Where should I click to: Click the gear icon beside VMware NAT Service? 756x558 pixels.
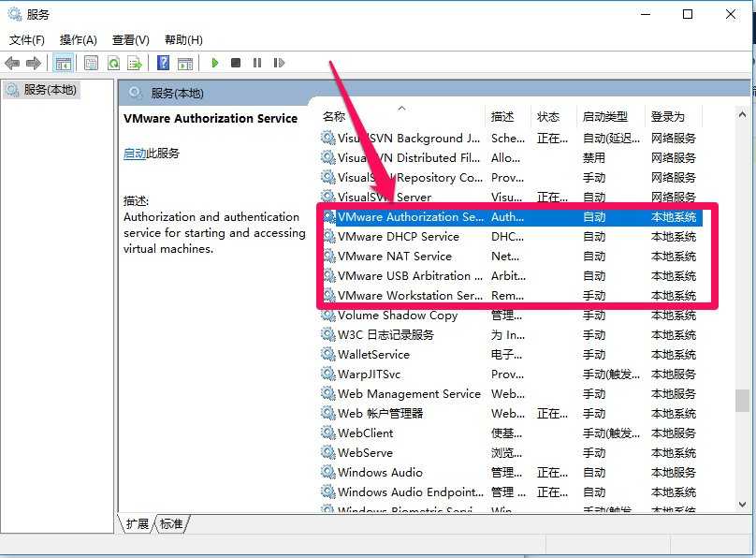[x=327, y=257]
